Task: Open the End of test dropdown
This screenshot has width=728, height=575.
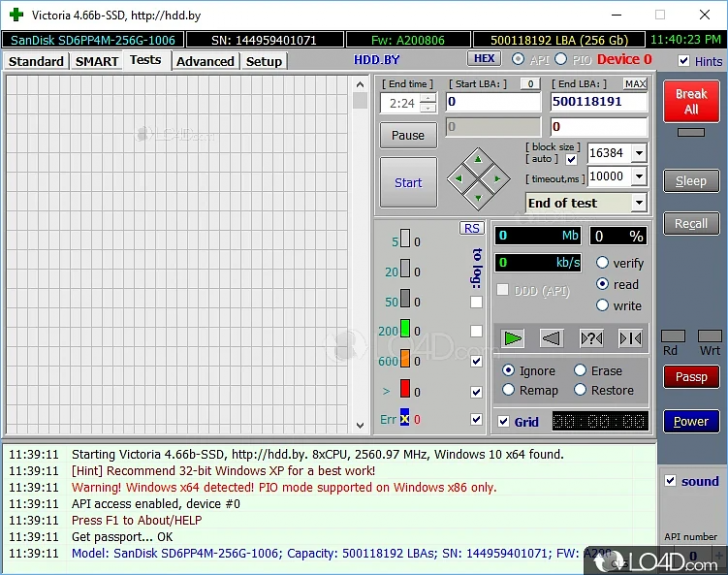Action: 638,203
